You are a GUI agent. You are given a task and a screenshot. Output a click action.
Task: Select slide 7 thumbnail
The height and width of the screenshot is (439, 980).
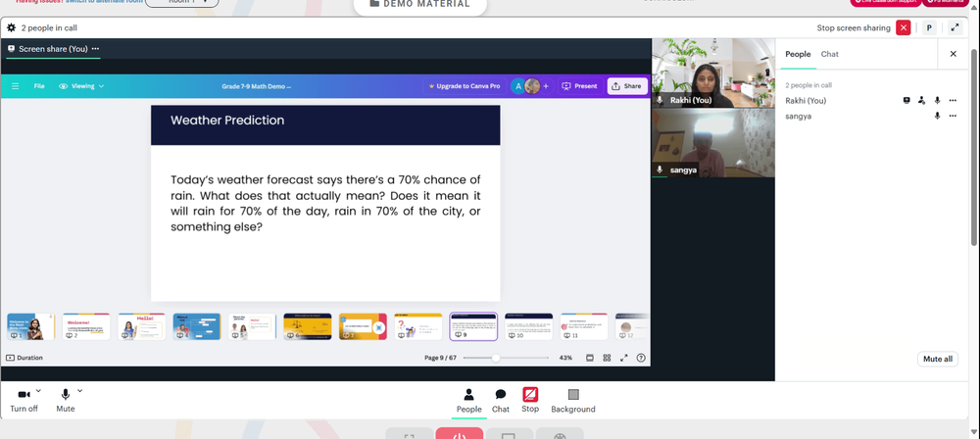363,326
